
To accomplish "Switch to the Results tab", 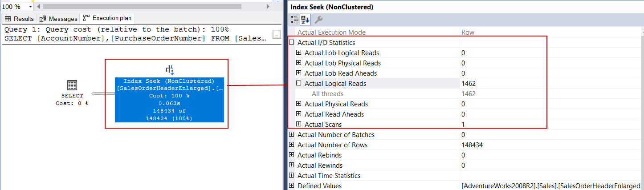I will pyautogui.click(x=19, y=19).
